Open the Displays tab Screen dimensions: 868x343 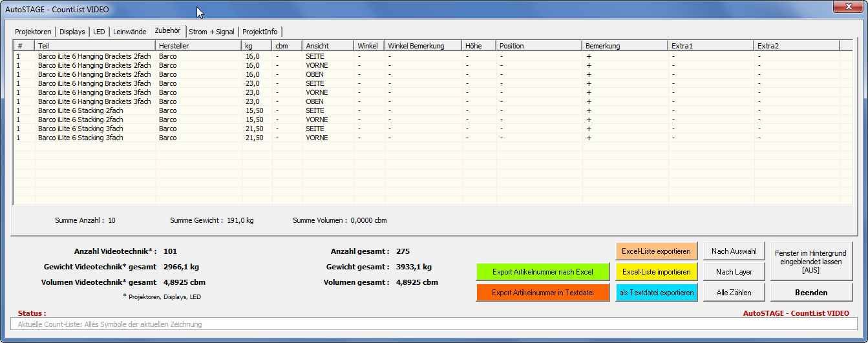click(72, 32)
